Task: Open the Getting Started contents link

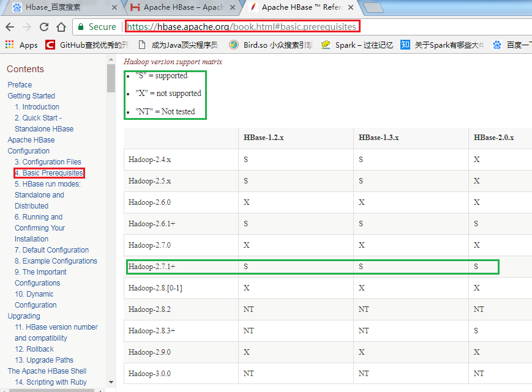Action: pos(31,96)
